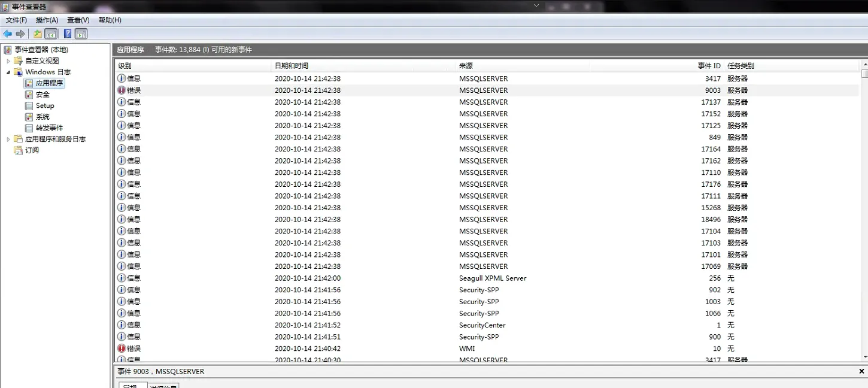Click the Up one level folder icon
The image size is (868, 388).
pyautogui.click(x=38, y=34)
